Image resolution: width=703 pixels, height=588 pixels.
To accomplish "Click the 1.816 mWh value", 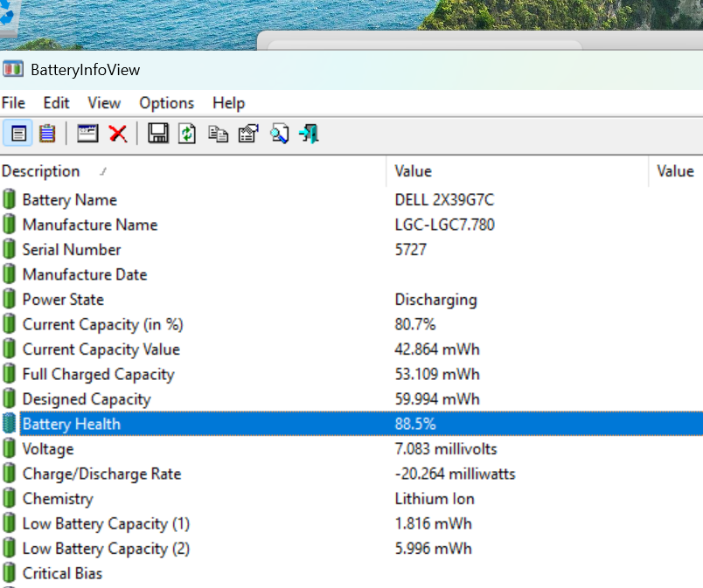I will [x=433, y=523].
